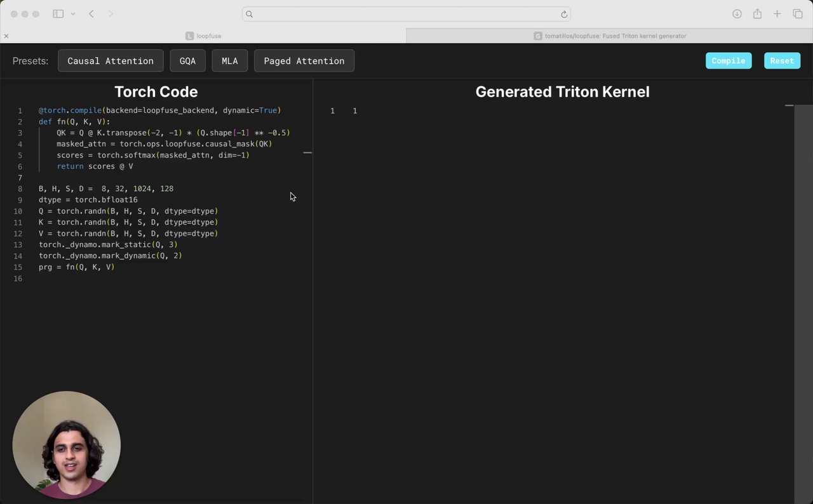Click the '@torch.compile' decorator line
The height and width of the screenshot is (504, 813).
point(159,110)
